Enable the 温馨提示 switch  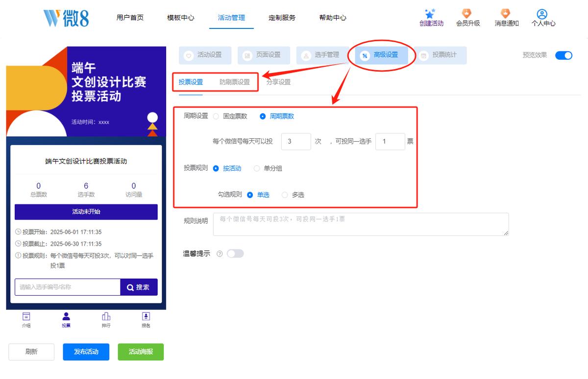[235, 253]
